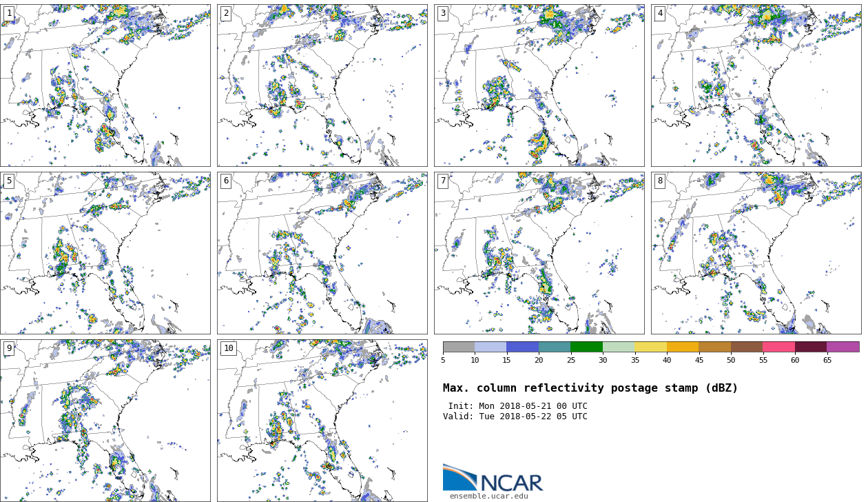
Task: Pick ensemble member 7 map panel
Action: [x=539, y=253]
